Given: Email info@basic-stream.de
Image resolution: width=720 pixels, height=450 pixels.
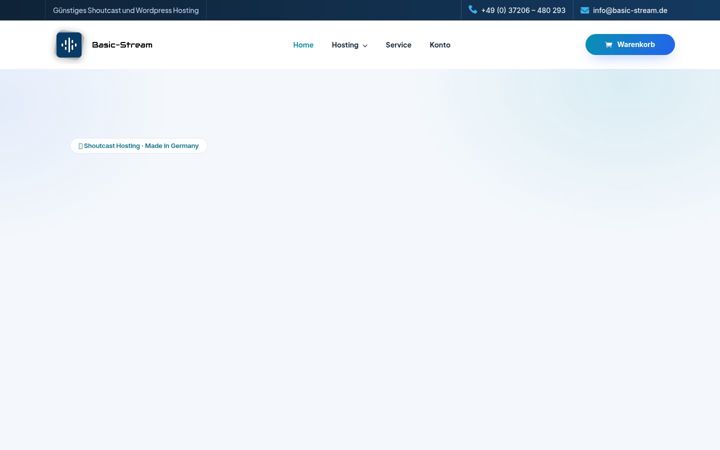Looking at the screenshot, I should [x=630, y=10].
